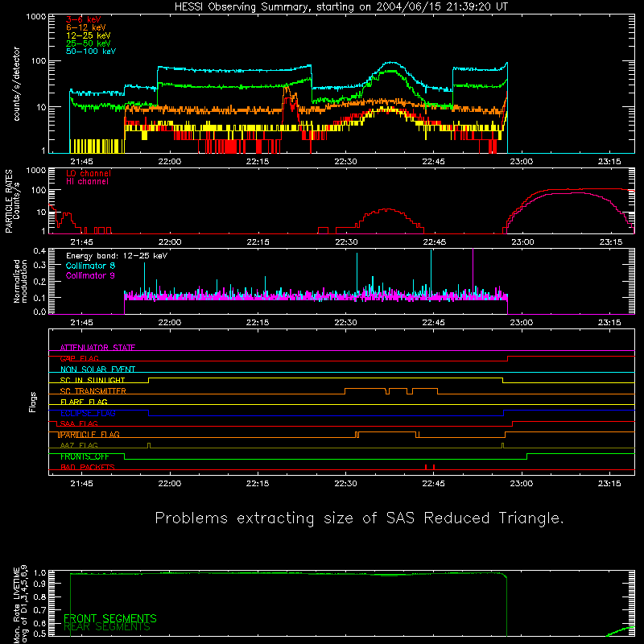
Task: Click the 50-100 keV peak near 22:38
Action: tap(392, 63)
